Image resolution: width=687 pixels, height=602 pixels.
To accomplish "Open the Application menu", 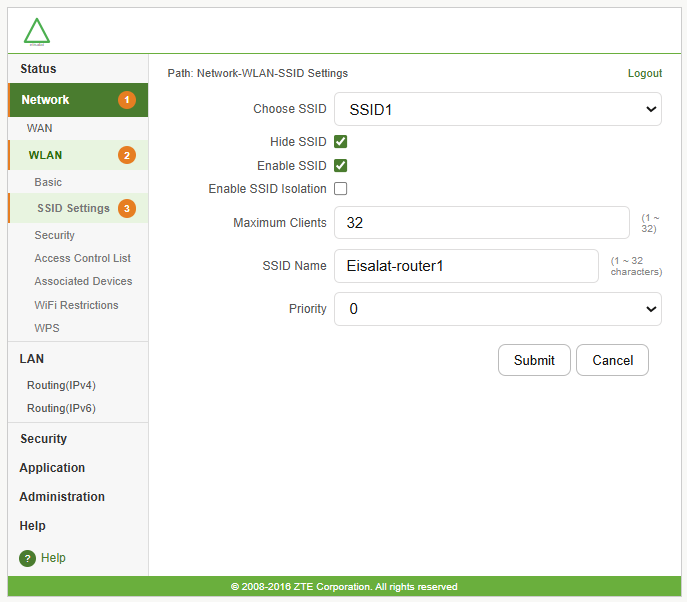I will click(52, 468).
